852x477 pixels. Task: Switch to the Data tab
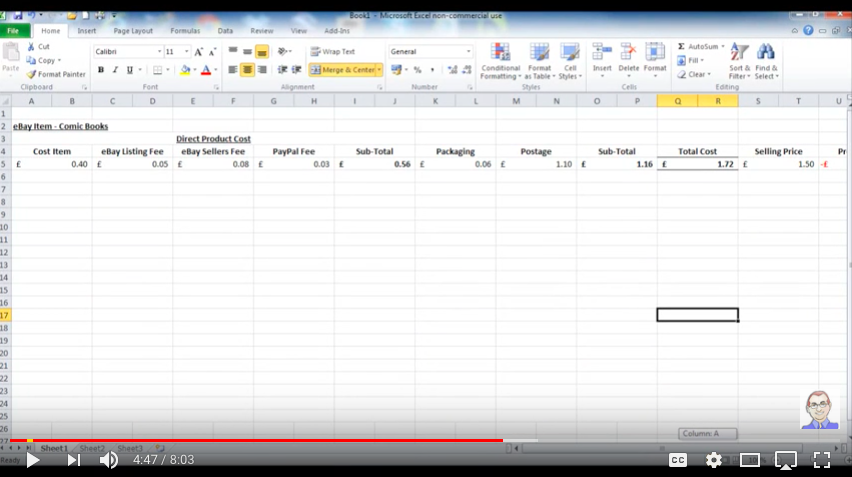(225, 31)
